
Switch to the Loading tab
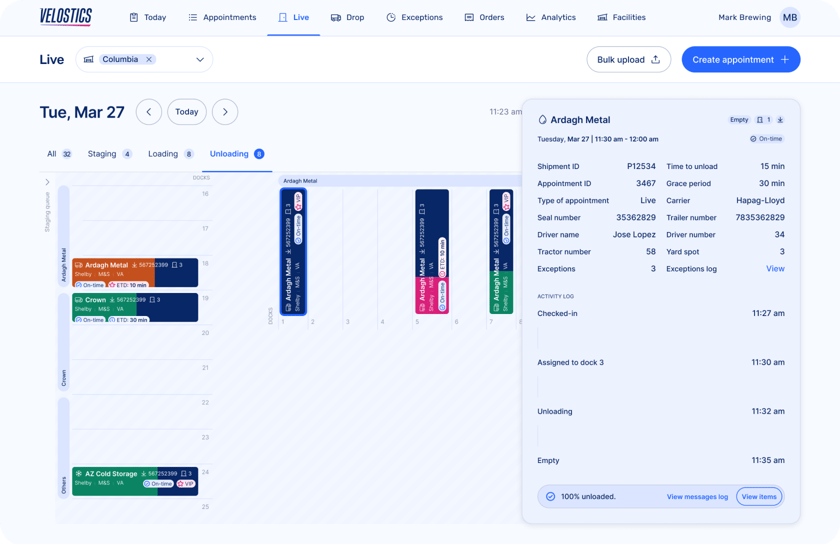click(170, 154)
